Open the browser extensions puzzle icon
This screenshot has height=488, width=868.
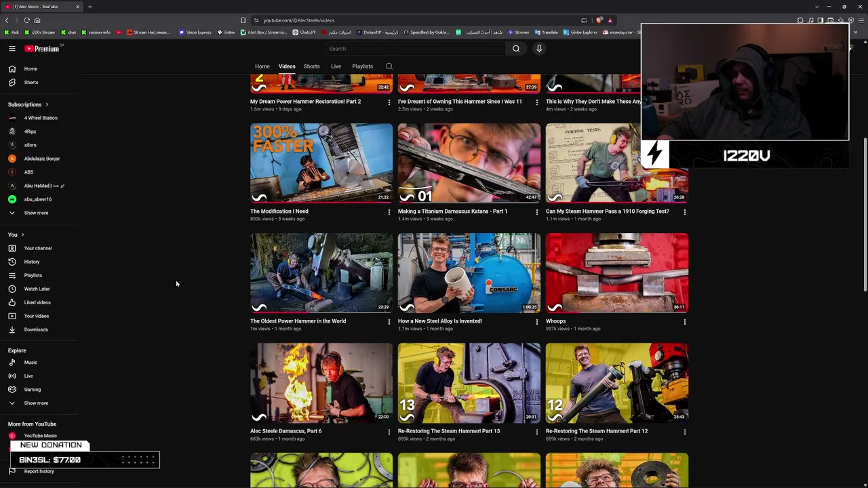(800, 20)
